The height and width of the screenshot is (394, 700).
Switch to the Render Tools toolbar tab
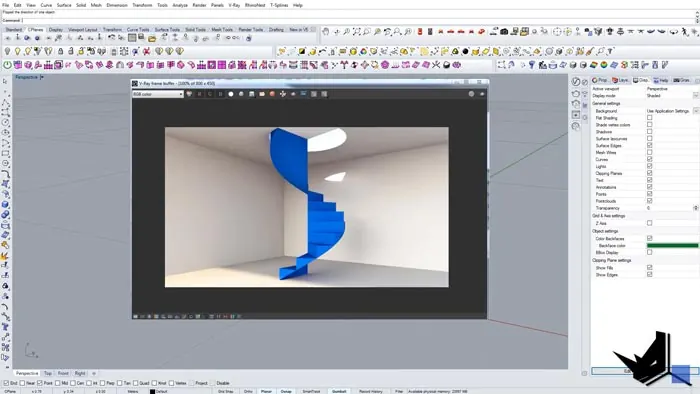[251, 29]
